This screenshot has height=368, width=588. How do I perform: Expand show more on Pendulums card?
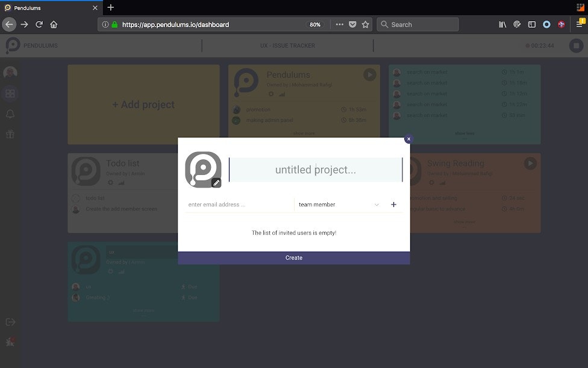(304, 133)
